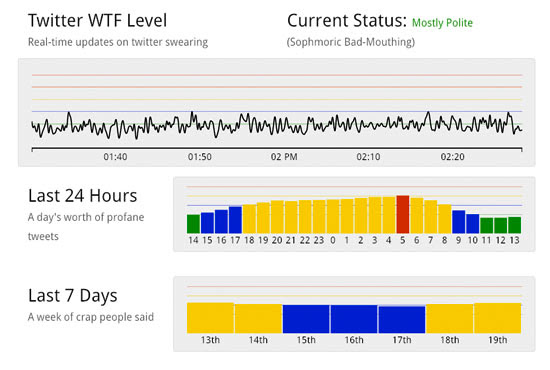This screenshot has width=550, height=370.
Task: Select the blue bar for hour 9
Action: point(459,222)
